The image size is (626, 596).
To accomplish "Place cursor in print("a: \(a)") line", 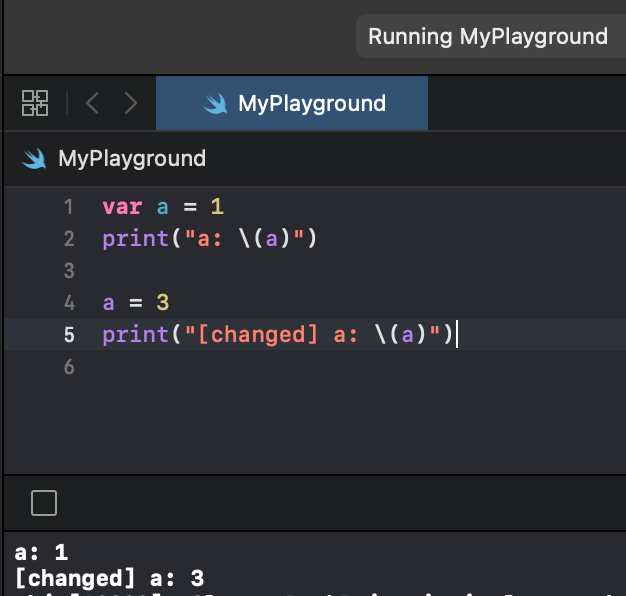I will 210,239.
